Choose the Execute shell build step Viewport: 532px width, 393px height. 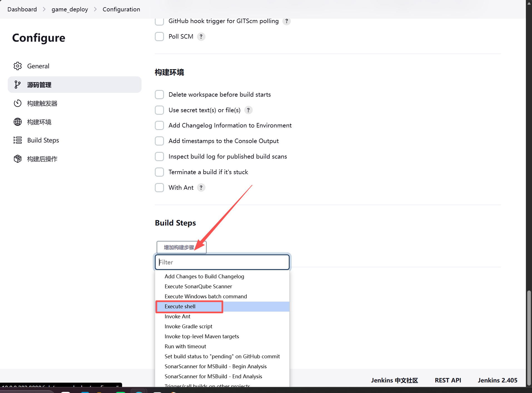click(x=222, y=307)
